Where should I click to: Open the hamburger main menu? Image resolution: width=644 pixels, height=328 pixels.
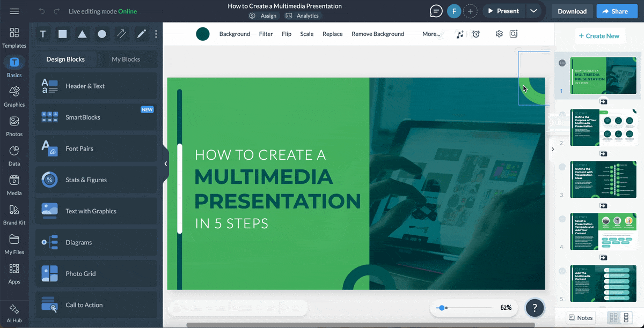pyautogui.click(x=14, y=11)
